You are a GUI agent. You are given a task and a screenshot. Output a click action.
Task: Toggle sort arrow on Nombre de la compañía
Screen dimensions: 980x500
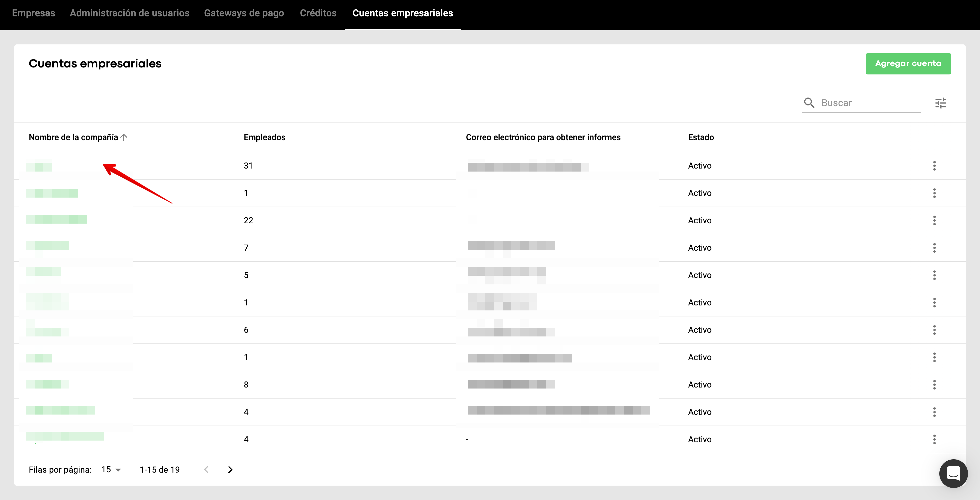(124, 137)
